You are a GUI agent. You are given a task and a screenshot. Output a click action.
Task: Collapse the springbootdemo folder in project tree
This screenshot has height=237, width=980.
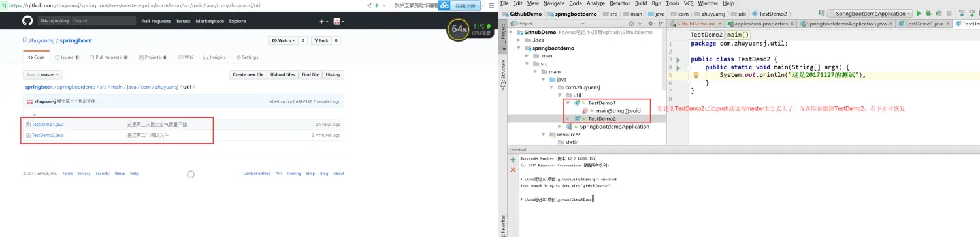click(519, 48)
